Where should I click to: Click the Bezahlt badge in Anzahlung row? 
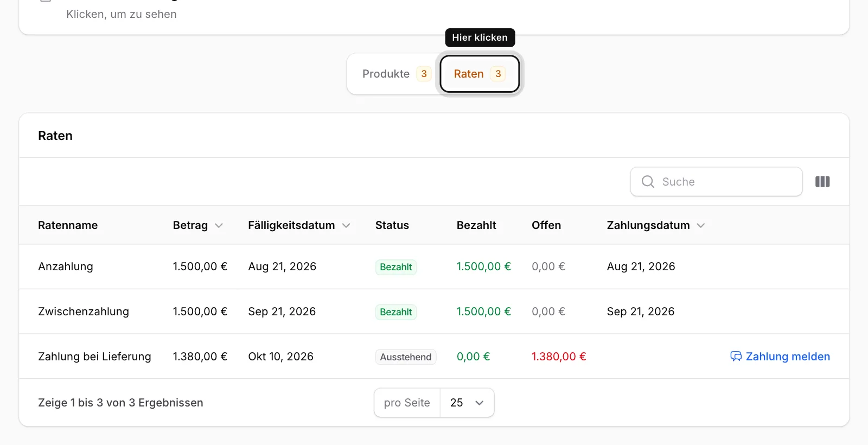click(x=396, y=267)
